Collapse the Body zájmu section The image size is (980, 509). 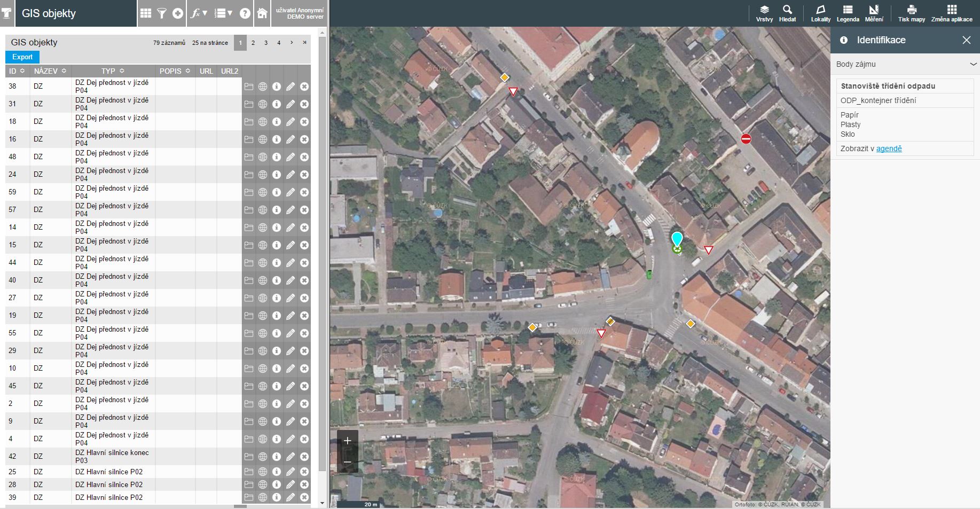pyautogui.click(x=973, y=64)
